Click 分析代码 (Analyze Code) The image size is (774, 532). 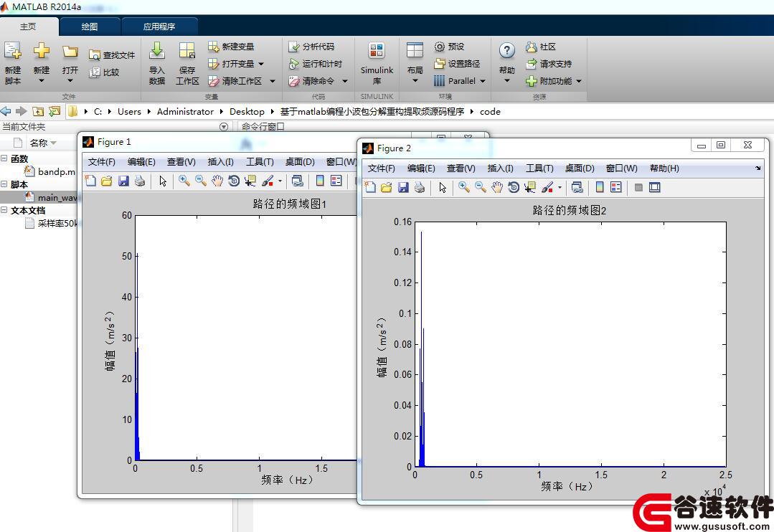311,47
